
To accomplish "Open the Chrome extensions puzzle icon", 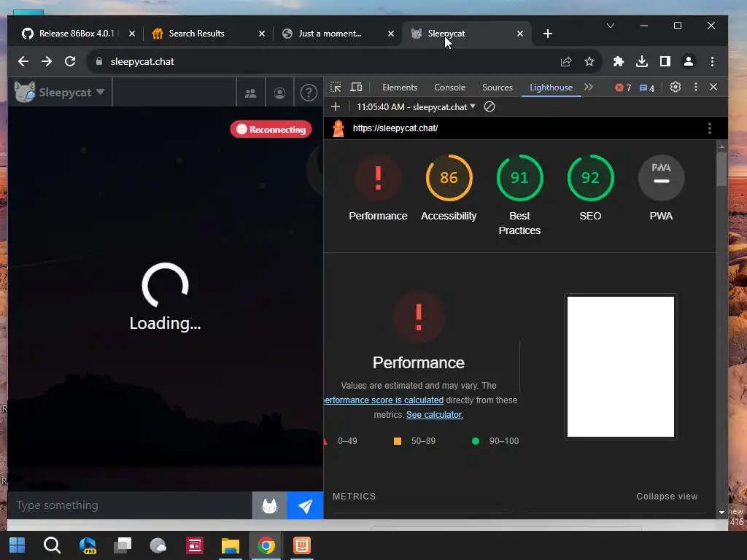I will click(619, 61).
